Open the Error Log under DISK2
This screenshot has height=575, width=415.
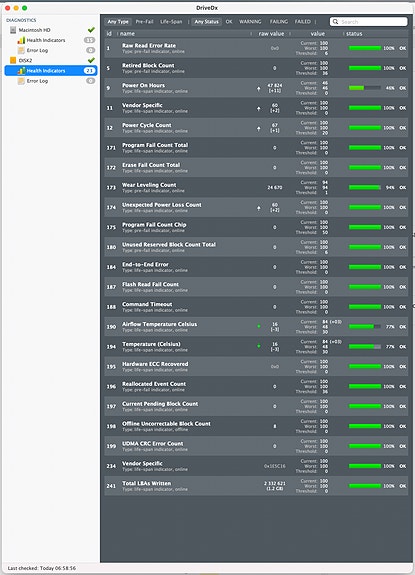[37, 81]
